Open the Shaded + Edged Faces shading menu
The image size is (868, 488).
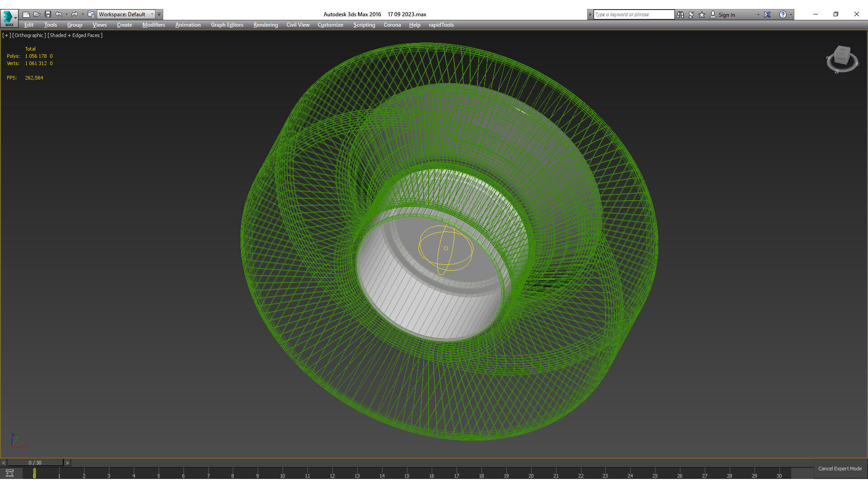75,35
